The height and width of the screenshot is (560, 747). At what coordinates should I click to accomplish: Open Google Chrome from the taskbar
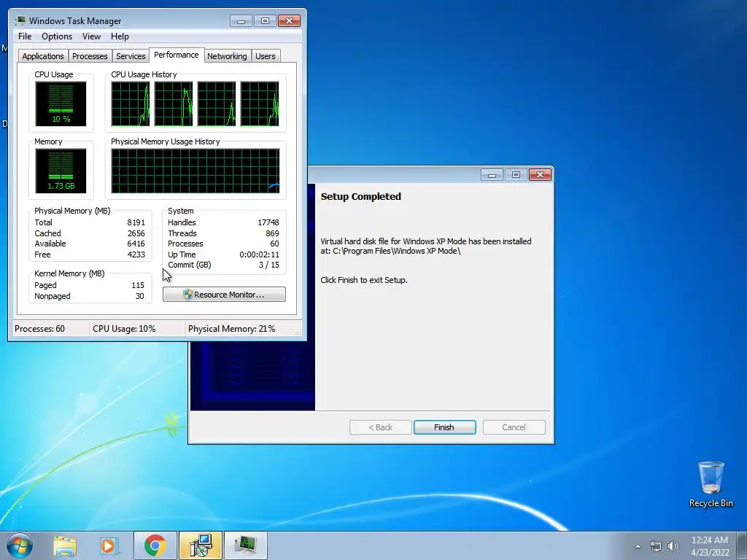coord(155,545)
